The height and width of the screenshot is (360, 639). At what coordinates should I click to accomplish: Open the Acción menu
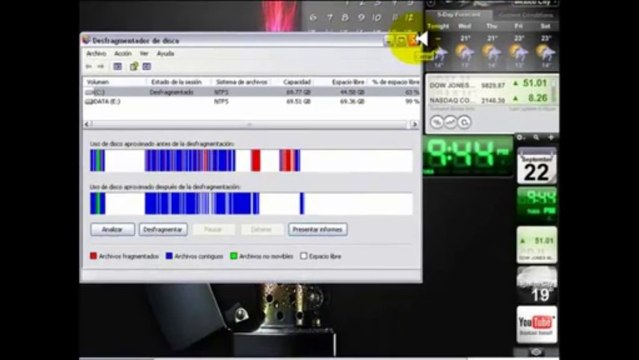(123, 53)
